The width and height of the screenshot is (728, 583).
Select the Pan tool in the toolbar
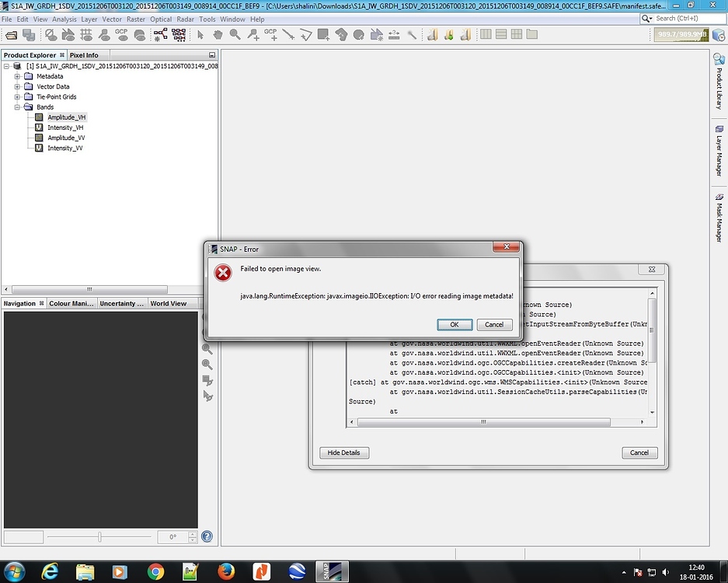point(218,34)
